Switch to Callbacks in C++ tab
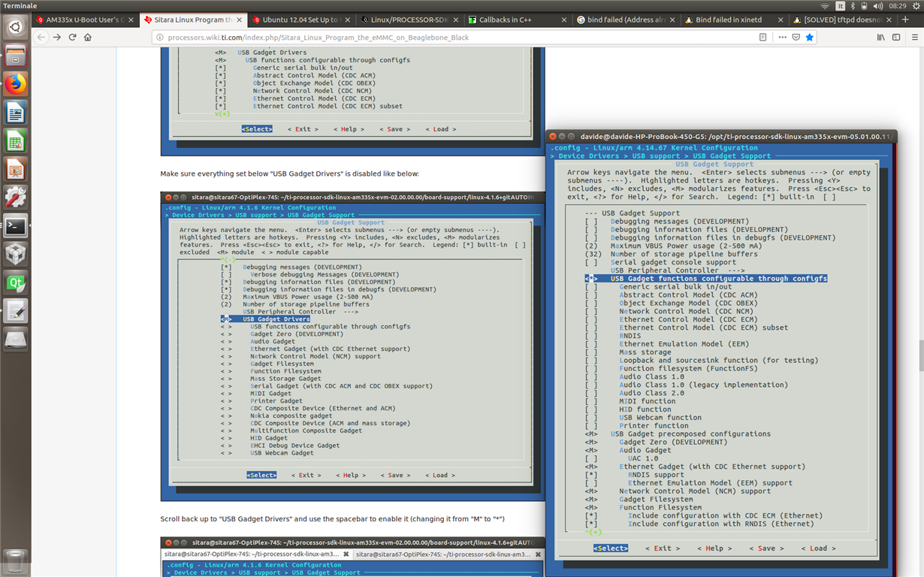The height and width of the screenshot is (577, 924). (x=516, y=20)
